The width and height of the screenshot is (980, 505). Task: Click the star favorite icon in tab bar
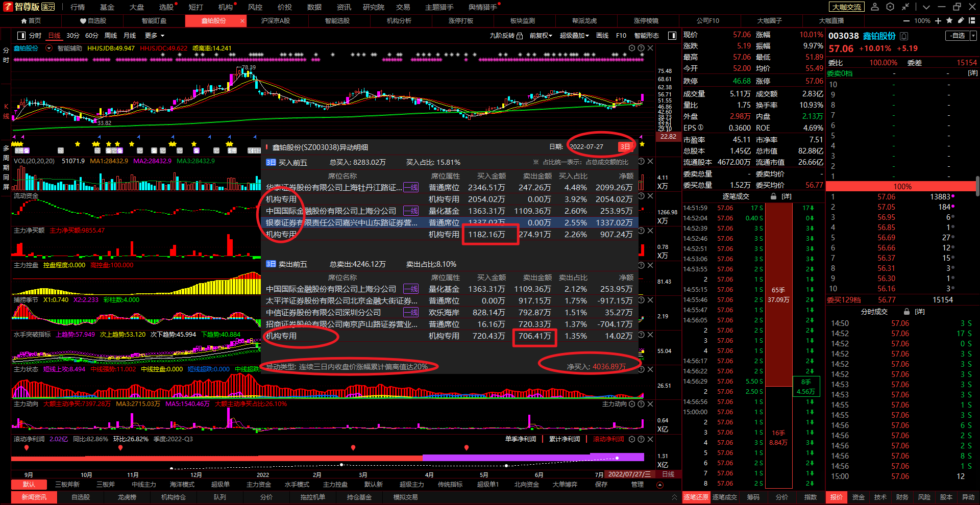click(x=949, y=20)
